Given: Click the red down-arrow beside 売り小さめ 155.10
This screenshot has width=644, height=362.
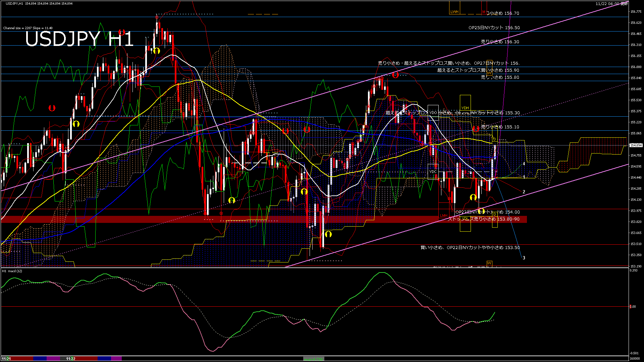Looking at the screenshot, I should pos(476,128).
